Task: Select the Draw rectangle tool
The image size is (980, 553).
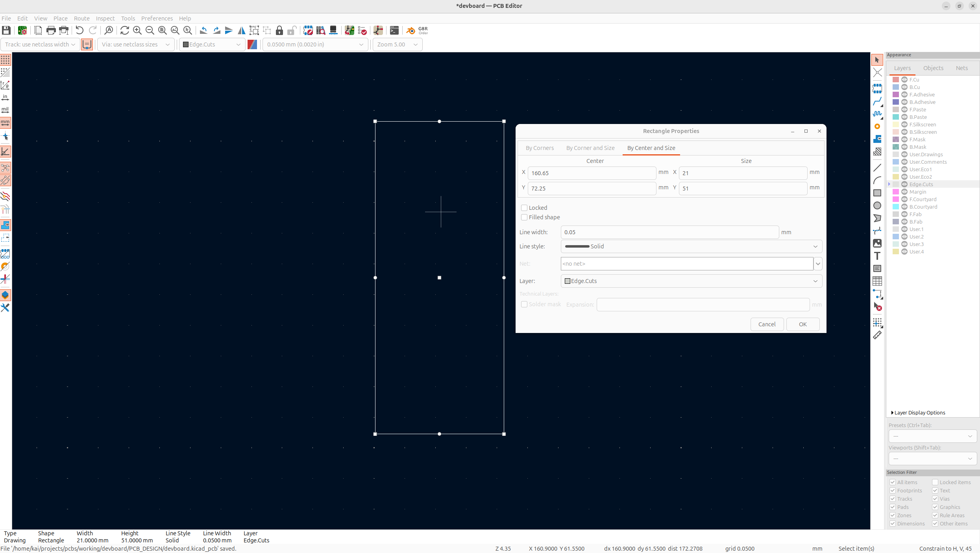Action: [x=877, y=193]
